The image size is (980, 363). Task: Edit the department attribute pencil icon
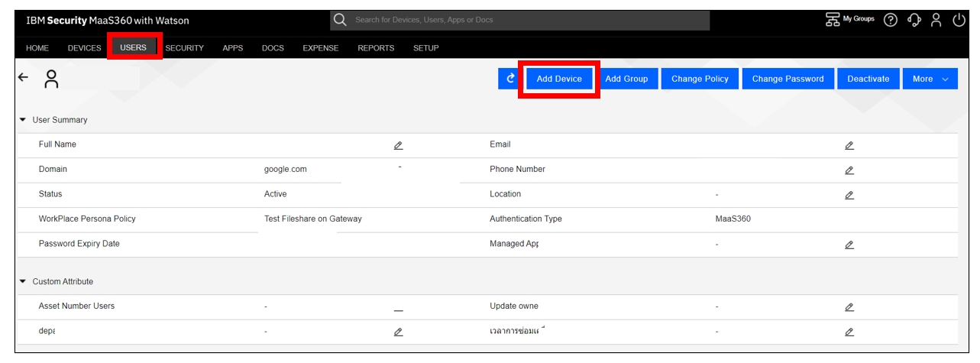pos(398,332)
